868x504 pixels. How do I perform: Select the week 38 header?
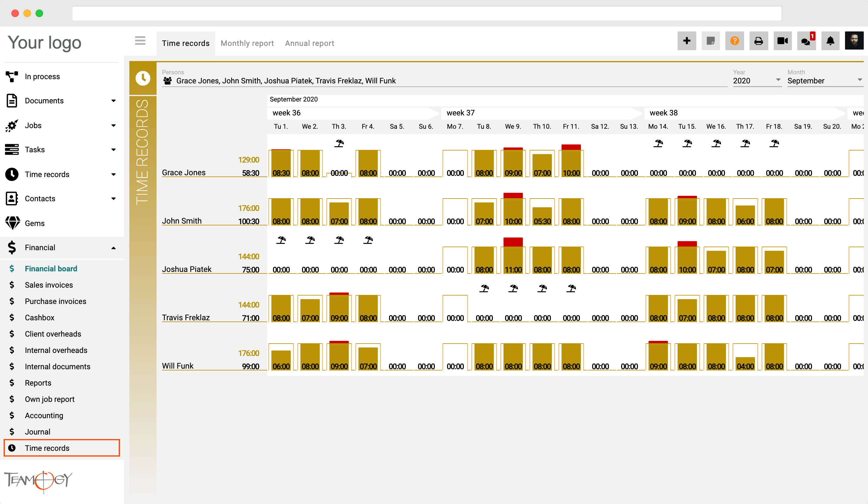(x=745, y=113)
